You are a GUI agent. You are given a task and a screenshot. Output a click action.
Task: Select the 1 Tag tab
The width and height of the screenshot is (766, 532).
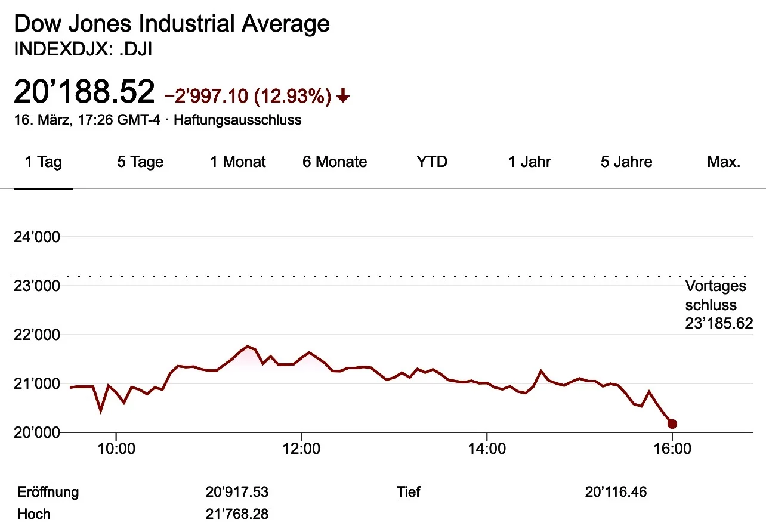(43, 162)
